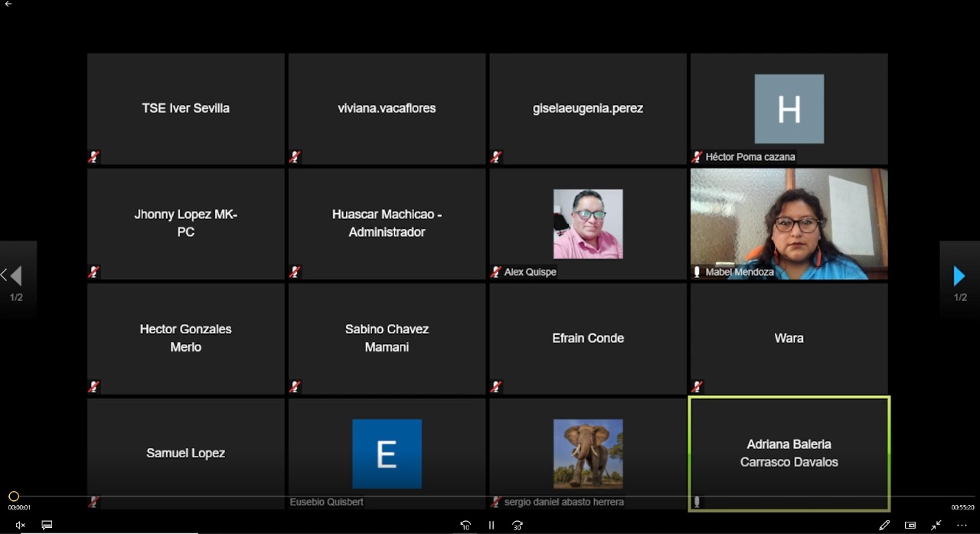
Task: Select the Adriana Baleria Carrasco Davalos tile
Action: (x=789, y=453)
